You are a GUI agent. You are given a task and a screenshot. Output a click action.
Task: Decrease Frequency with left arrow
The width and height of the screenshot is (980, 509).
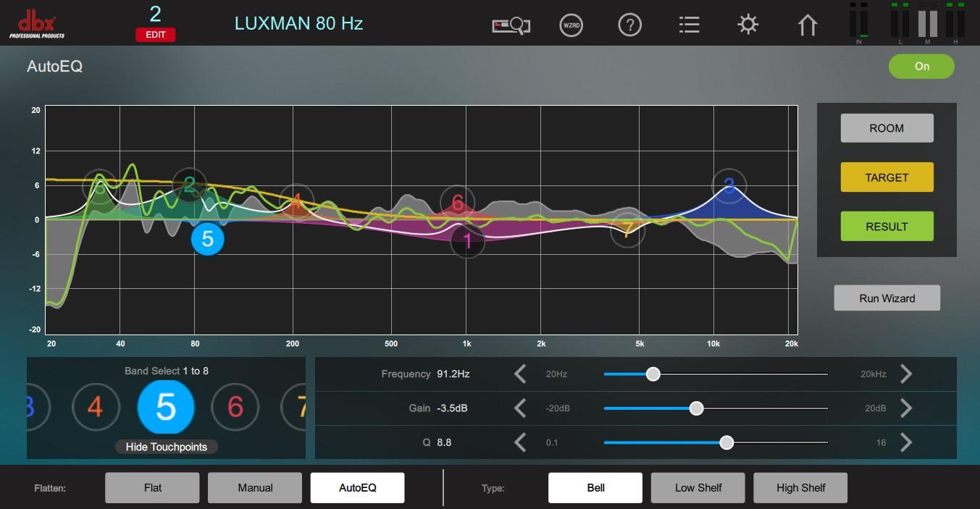[520, 374]
